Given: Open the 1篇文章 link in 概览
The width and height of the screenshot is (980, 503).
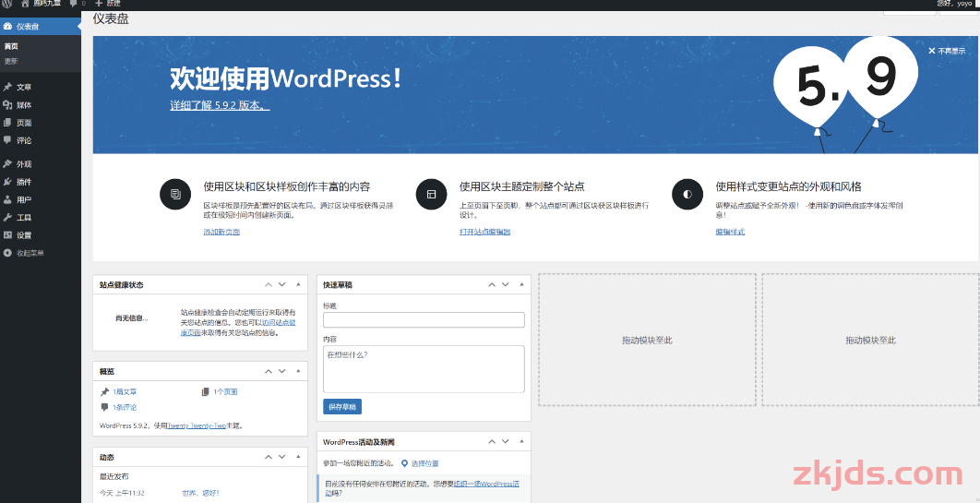Looking at the screenshot, I should [125, 391].
